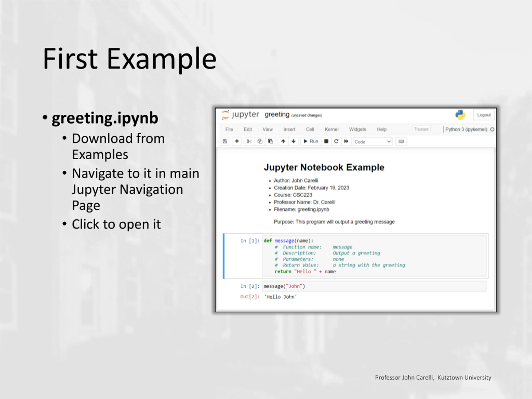The height and width of the screenshot is (399, 532).
Task: Paste cells below icon
Action: pyautogui.click(x=270, y=141)
